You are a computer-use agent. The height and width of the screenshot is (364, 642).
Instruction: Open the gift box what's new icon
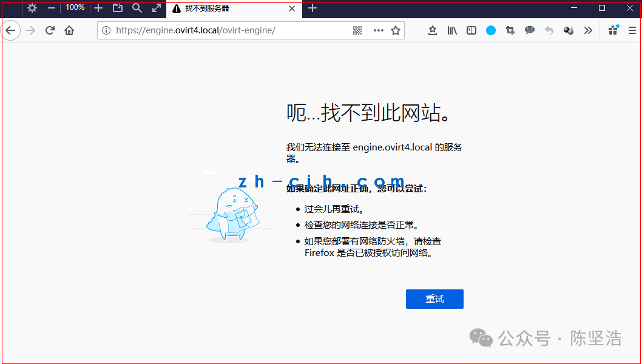point(613,30)
